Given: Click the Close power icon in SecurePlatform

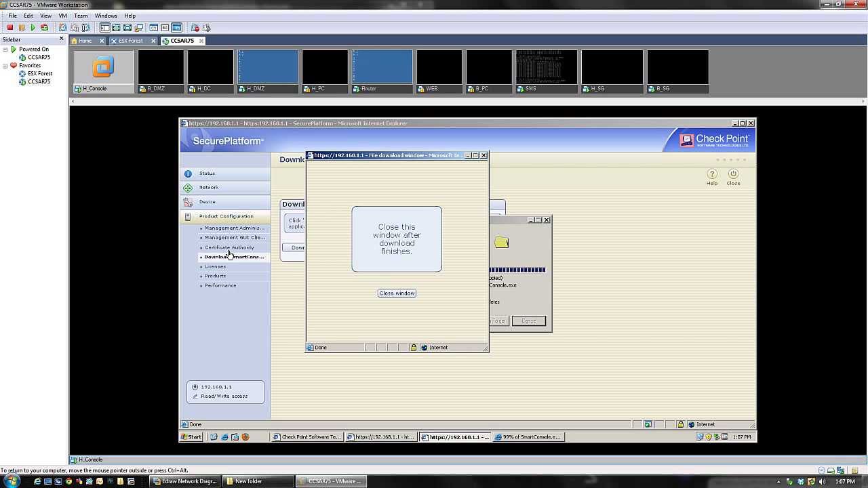Looking at the screenshot, I should click(733, 174).
